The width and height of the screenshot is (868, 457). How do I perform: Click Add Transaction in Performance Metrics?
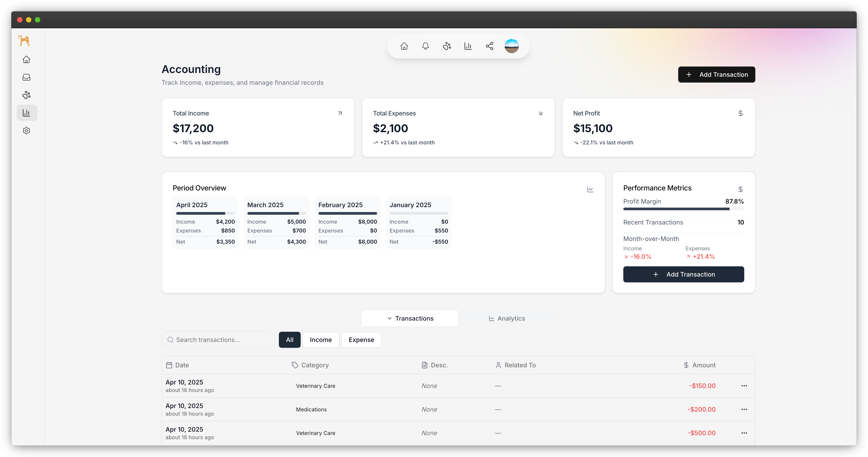683,275
